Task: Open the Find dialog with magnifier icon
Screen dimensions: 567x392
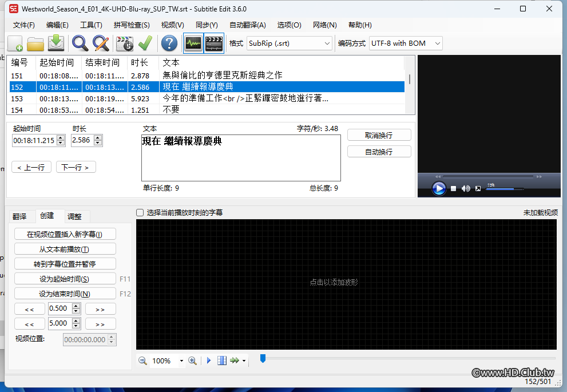Action: (x=80, y=43)
